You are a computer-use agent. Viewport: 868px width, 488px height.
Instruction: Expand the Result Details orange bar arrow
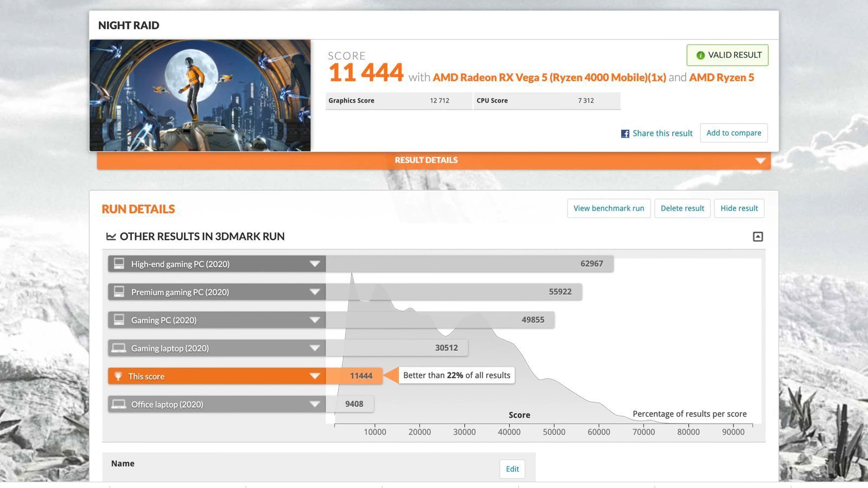(x=760, y=160)
